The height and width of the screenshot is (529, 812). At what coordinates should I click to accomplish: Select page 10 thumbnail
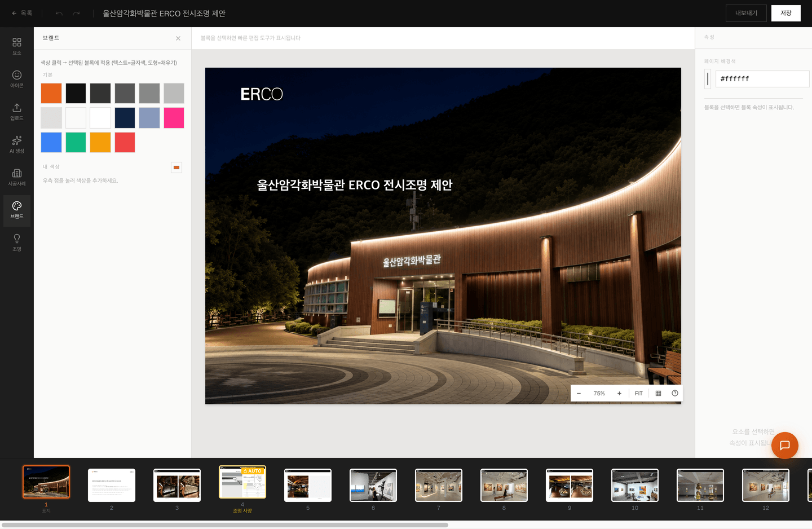(635, 485)
